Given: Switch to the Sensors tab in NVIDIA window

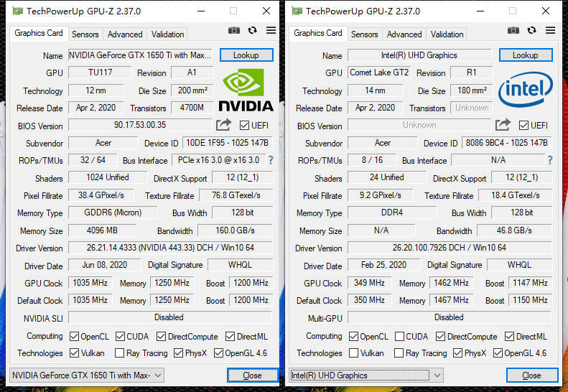Looking at the screenshot, I should (85, 34).
